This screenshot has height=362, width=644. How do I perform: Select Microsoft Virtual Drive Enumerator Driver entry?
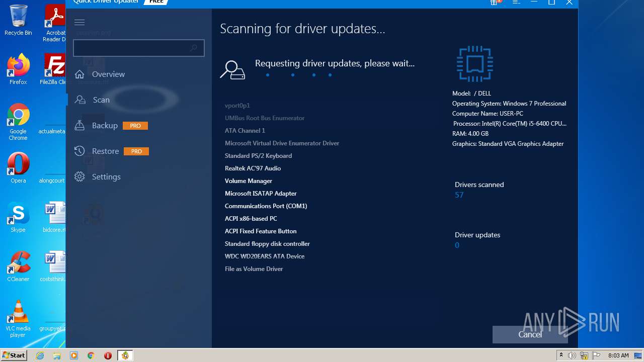(282, 143)
